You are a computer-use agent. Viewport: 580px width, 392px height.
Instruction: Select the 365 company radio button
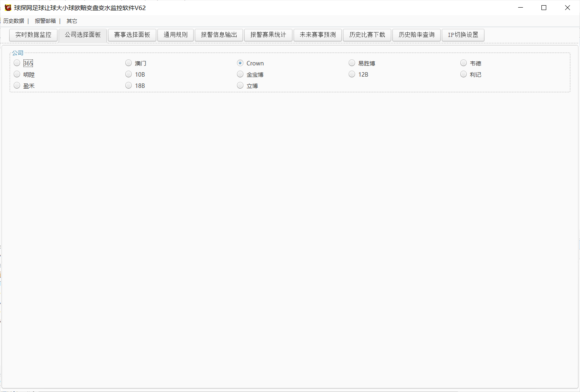click(x=17, y=63)
